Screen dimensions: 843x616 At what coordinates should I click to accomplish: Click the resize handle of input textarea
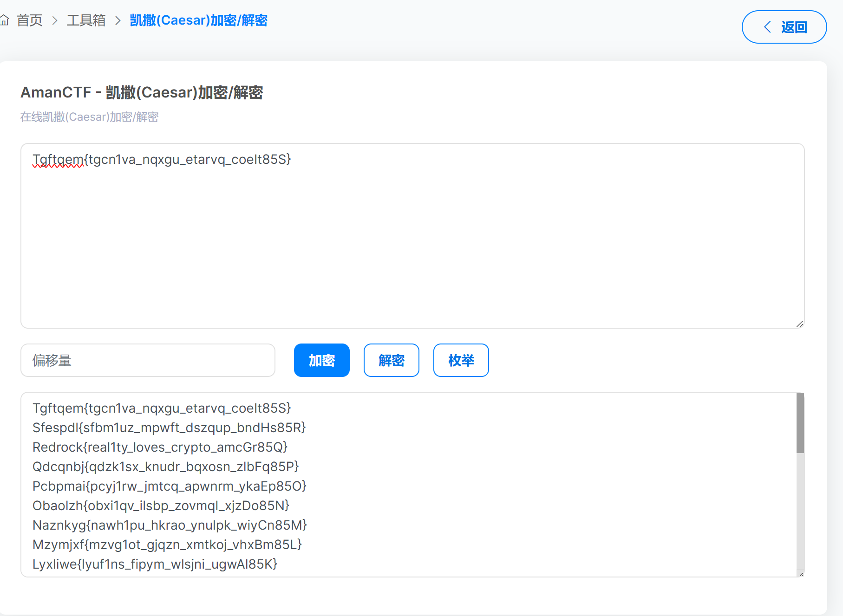point(800,324)
